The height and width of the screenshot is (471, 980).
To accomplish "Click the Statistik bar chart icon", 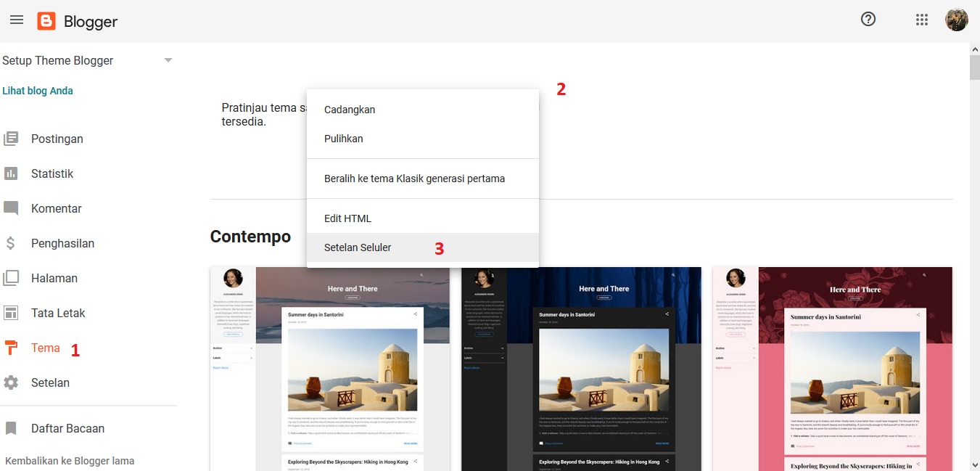I will pyautogui.click(x=11, y=173).
